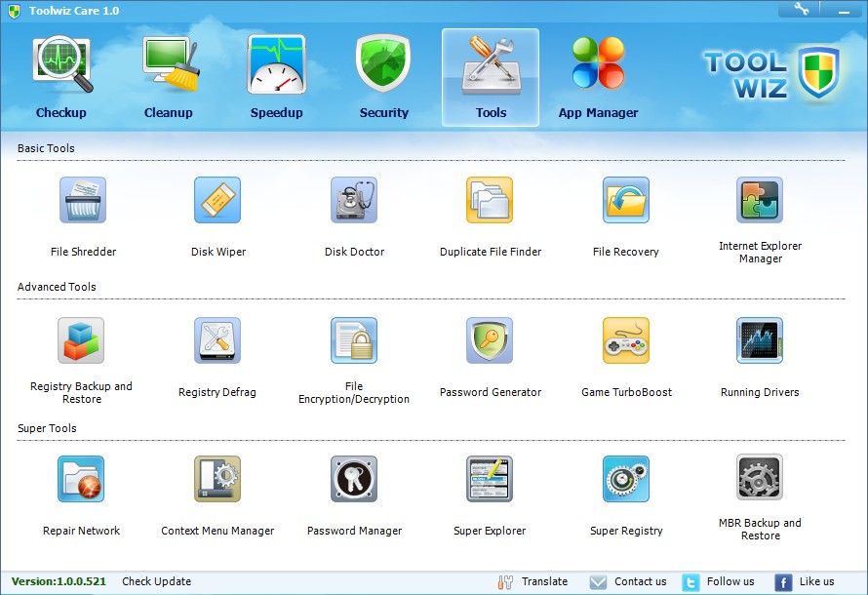The height and width of the screenshot is (595, 868).
Task: Open the Translate option
Action: (544, 581)
